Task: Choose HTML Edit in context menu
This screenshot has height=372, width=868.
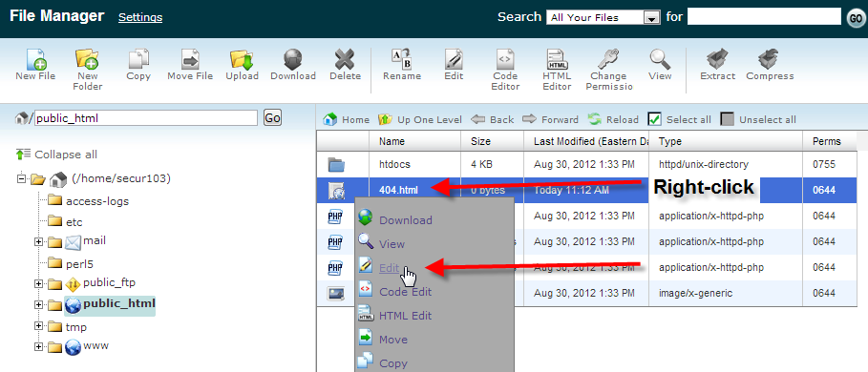Action: pos(405,316)
